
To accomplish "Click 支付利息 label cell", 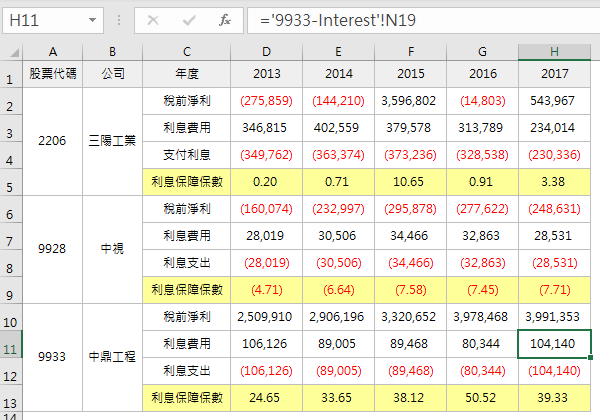I will [x=187, y=155].
